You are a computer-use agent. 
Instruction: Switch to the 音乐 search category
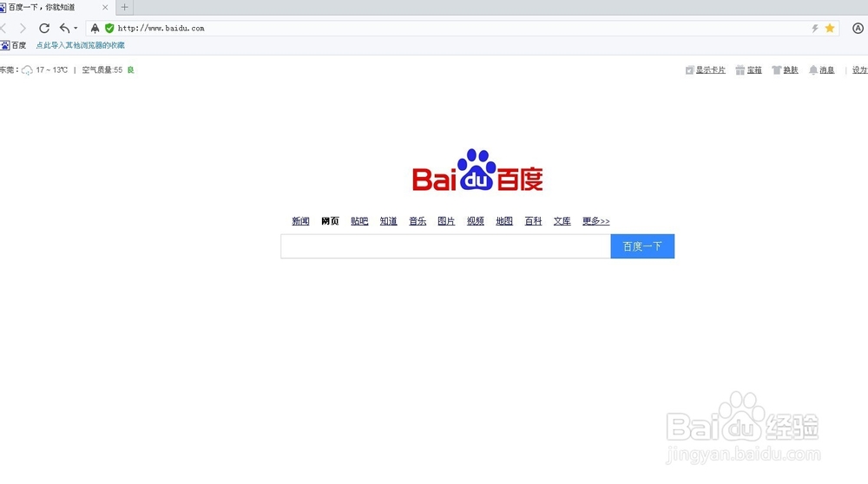pos(418,221)
